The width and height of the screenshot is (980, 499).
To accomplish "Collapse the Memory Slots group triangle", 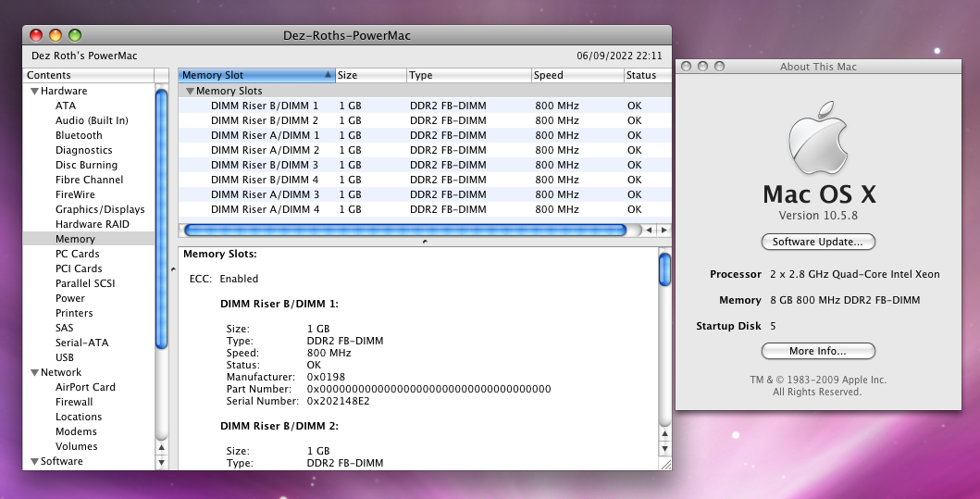I will [x=190, y=92].
